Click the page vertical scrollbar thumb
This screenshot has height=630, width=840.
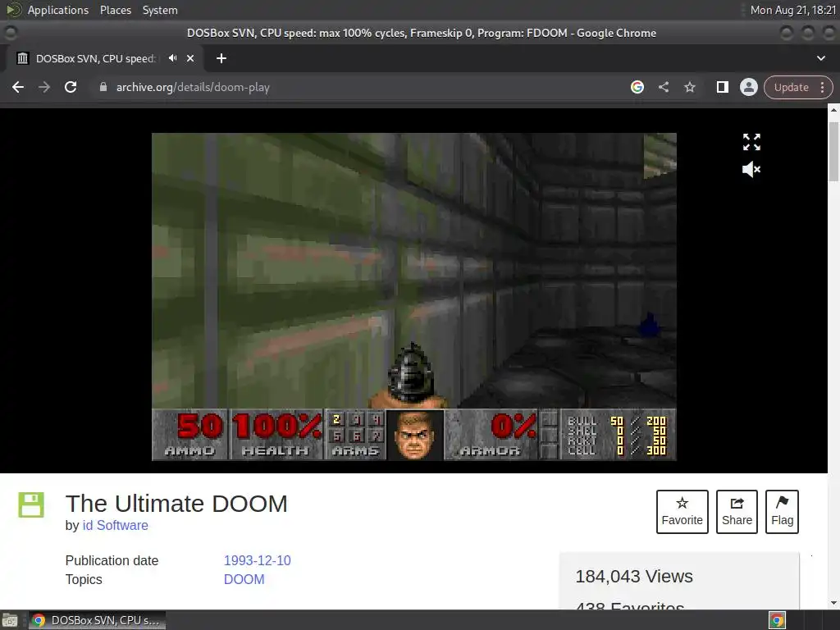tap(833, 152)
